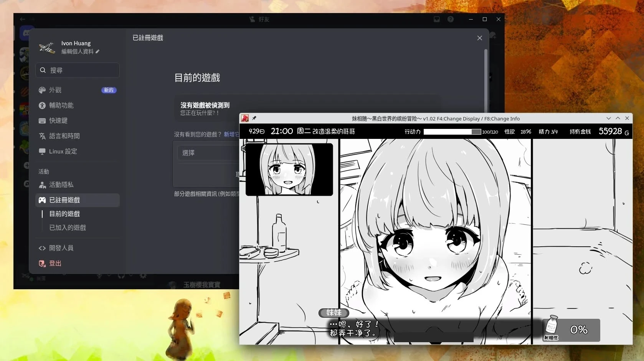Click the pencil icon to edit profile
Screen dimensions: 644x361
[97, 51]
